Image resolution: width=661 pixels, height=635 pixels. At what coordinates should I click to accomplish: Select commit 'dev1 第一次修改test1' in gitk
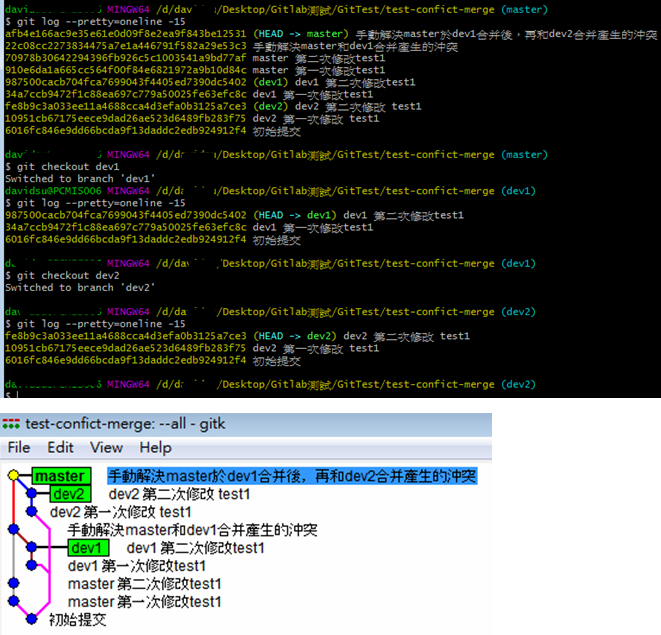pyautogui.click(x=129, y=566)
